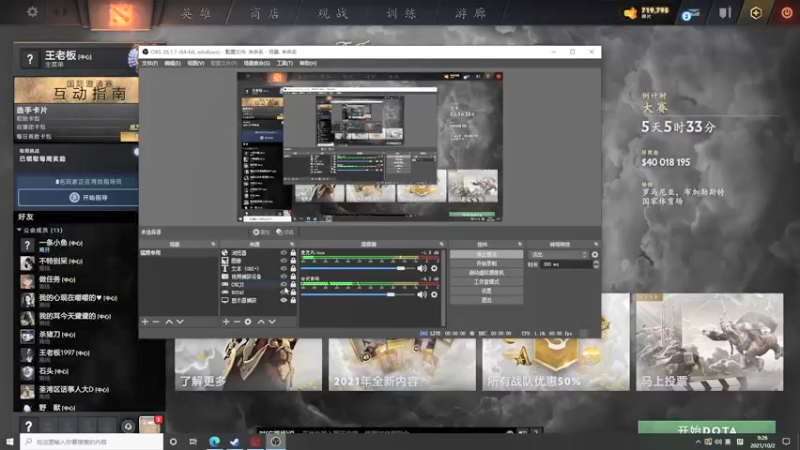Open 视图(V) menu in OBS

[196, 63]
